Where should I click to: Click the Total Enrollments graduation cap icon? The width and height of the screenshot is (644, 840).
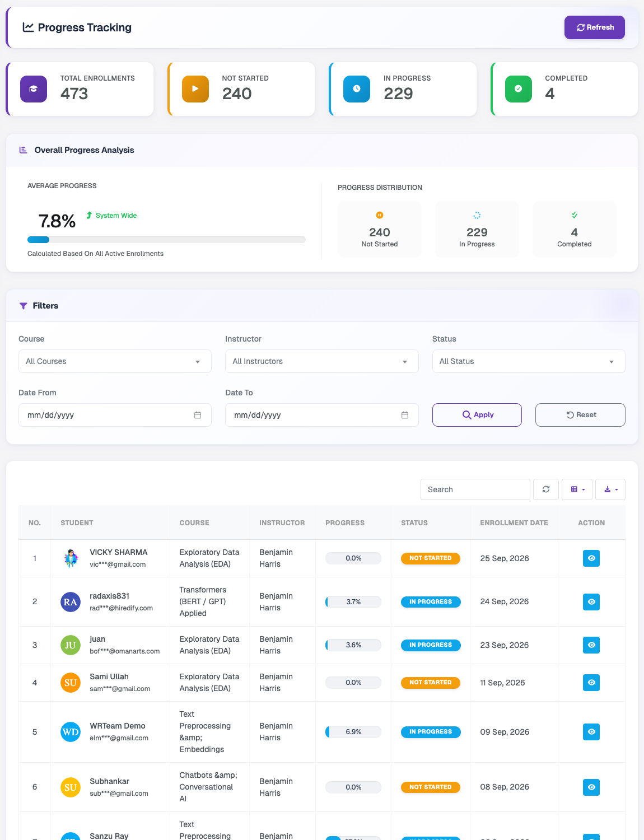pyautogui.click(x=34, y=89)
